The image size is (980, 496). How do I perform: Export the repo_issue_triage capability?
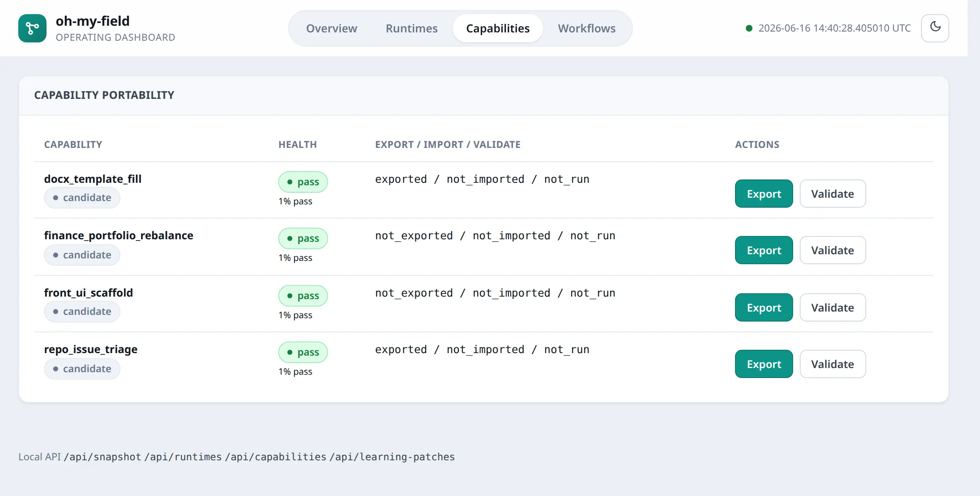[764, 364]
